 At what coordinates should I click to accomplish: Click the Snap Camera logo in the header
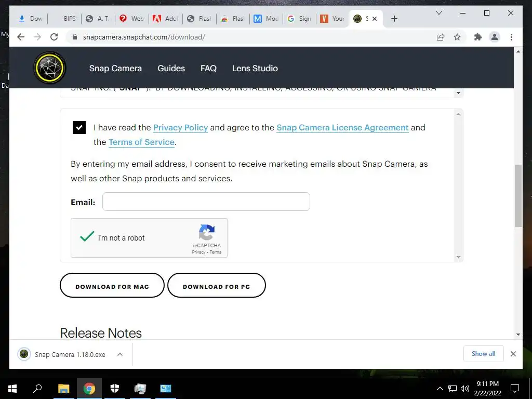[x=50, y=68]
